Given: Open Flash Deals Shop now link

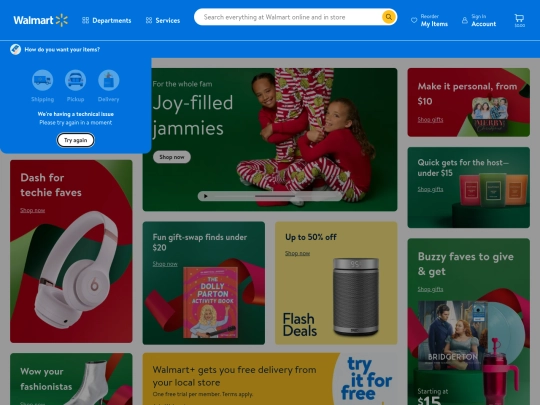Looking at the screenshot, I should (x=297, y=253).
